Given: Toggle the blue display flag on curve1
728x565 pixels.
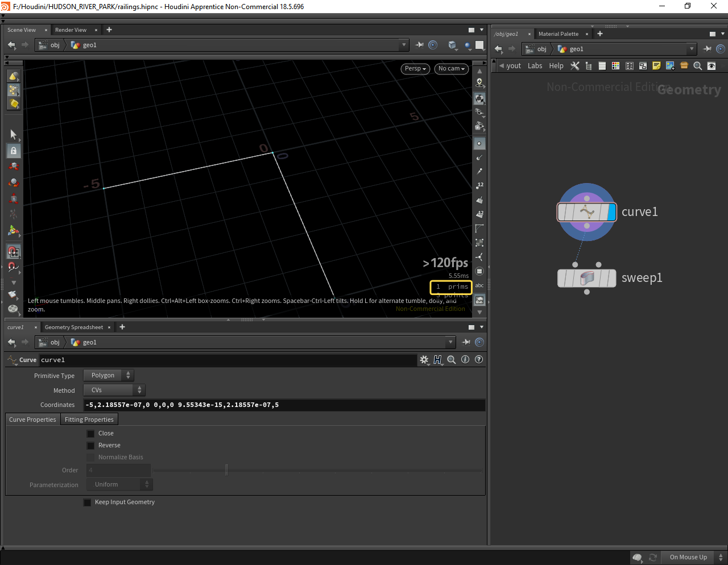Looking at the screenshot, I should click(x=611, y=212).
